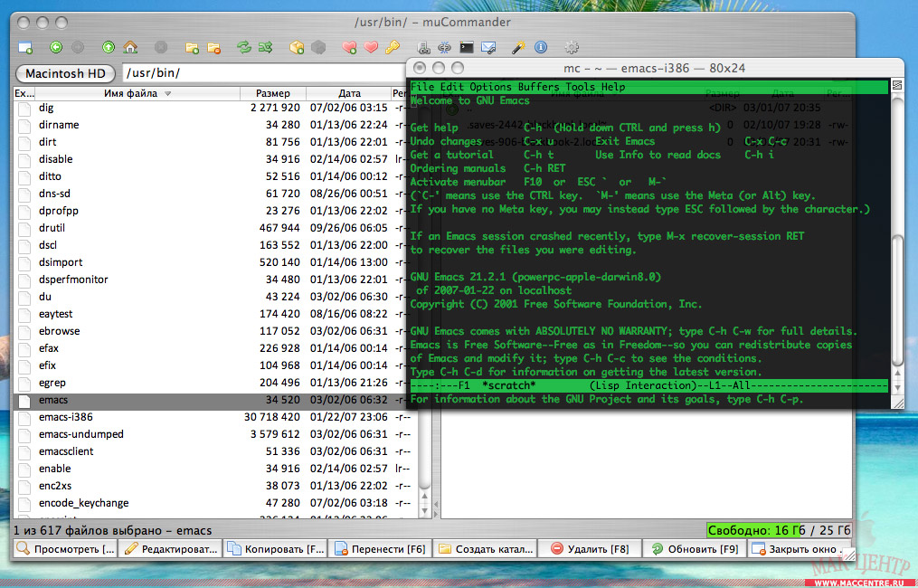
Task: Click chain-link sync icon in toolbar
Action: pos(445,47)
